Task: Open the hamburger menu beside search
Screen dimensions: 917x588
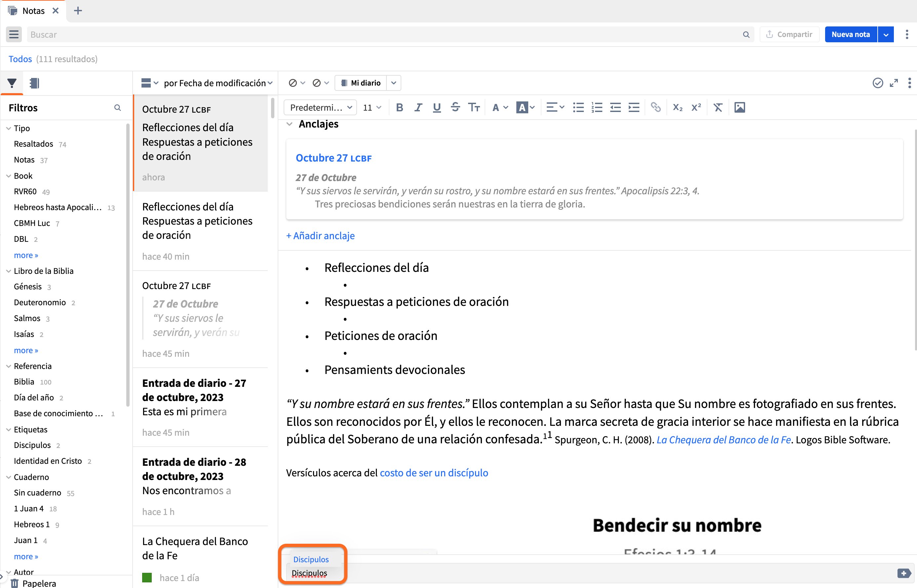Action: click(14, 34)
